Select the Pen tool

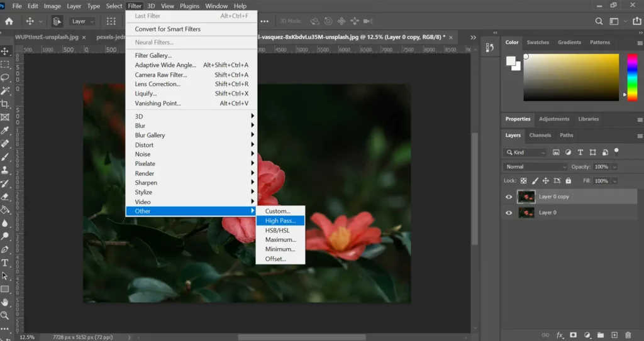[x=5, y=249]
